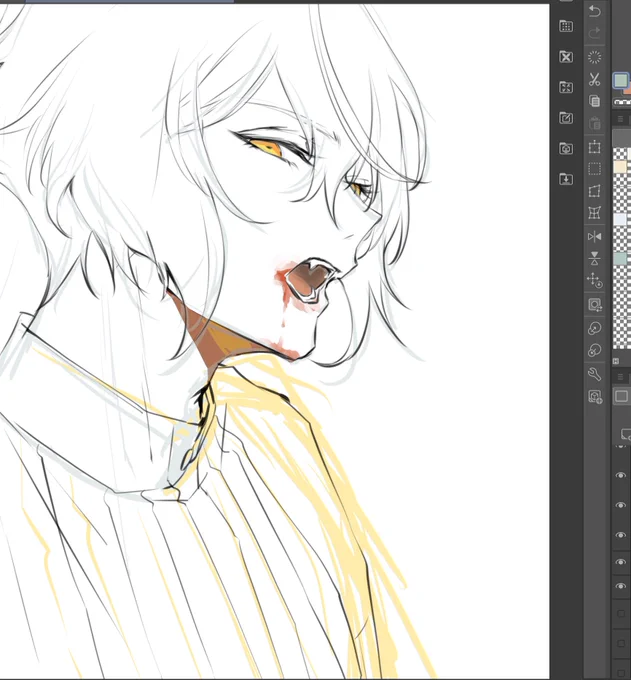Select the transparent color strip under the swatches
The height and width of the screenshot is (680, 631).
622,102
